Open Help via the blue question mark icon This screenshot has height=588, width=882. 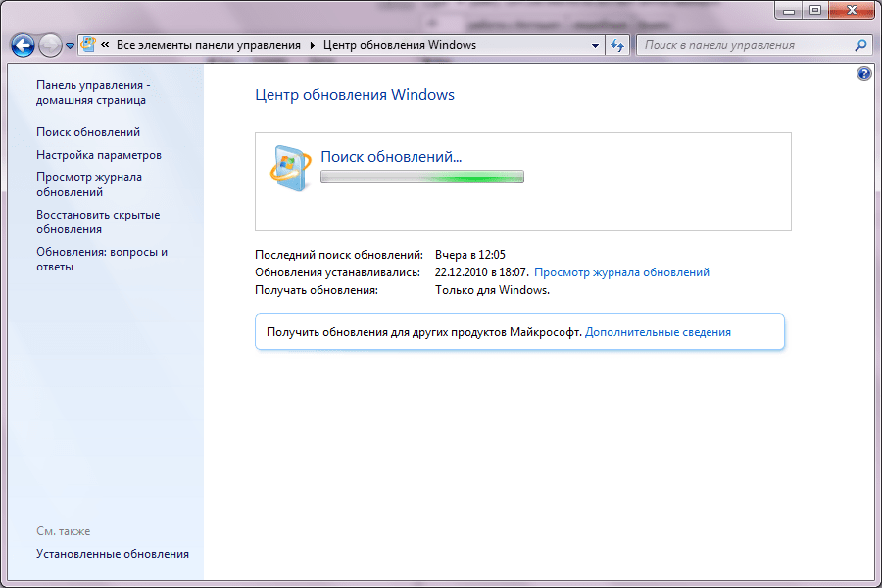click(864, 73)
